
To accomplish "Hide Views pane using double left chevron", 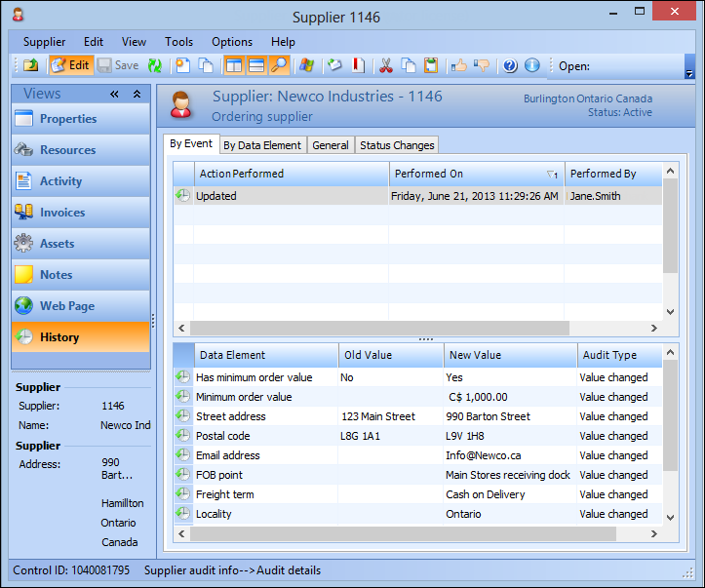I will (x=115, y=95).
